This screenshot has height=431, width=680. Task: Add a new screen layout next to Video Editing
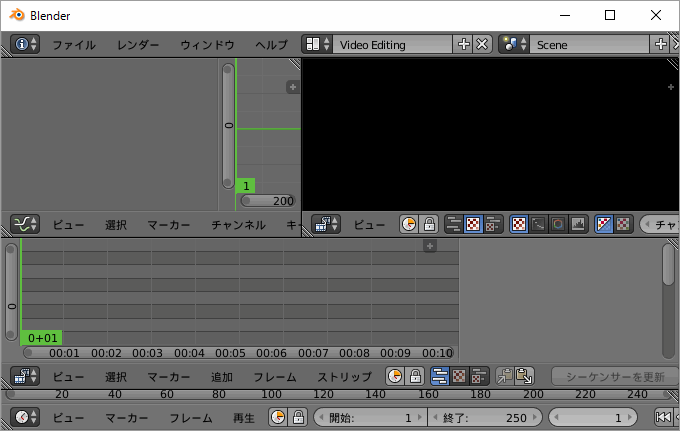point(463,44)
